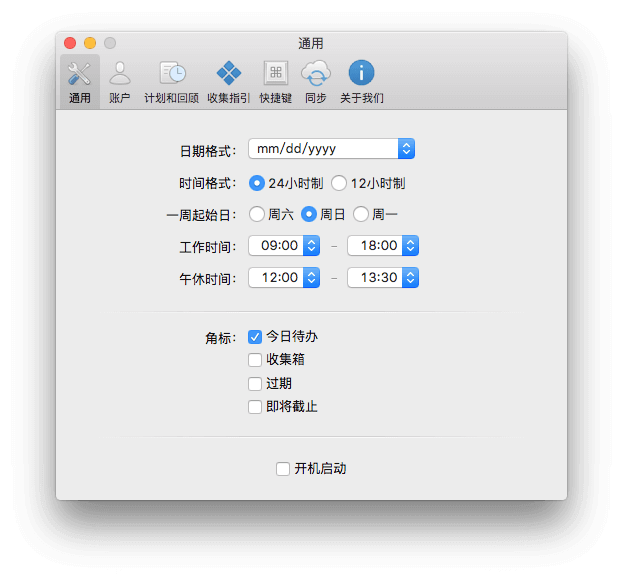Choose 周一 as week start day
The width and height of the screenshot is (623, 580).
click(361, 214)
